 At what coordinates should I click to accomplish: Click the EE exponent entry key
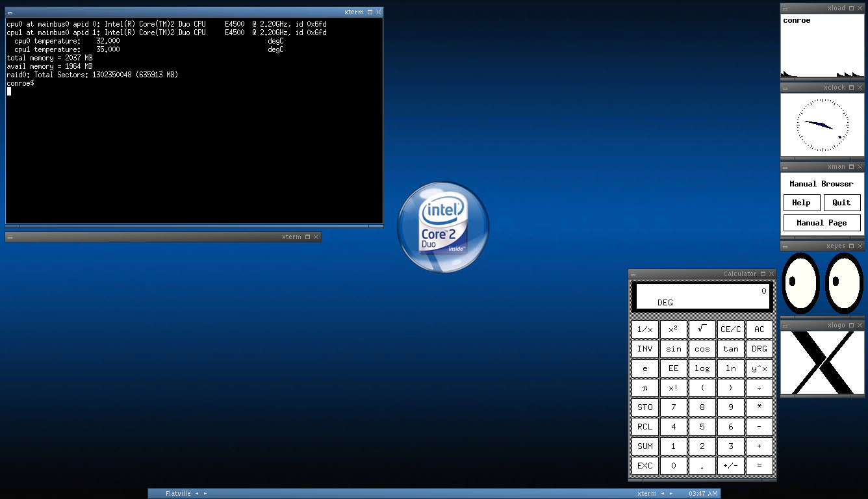(674, 368)
